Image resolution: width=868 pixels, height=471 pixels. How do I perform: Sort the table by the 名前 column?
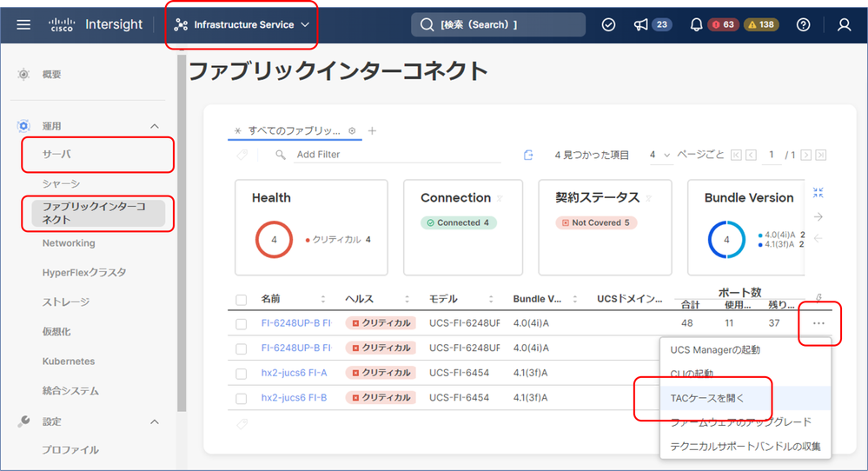pos(322,299)
